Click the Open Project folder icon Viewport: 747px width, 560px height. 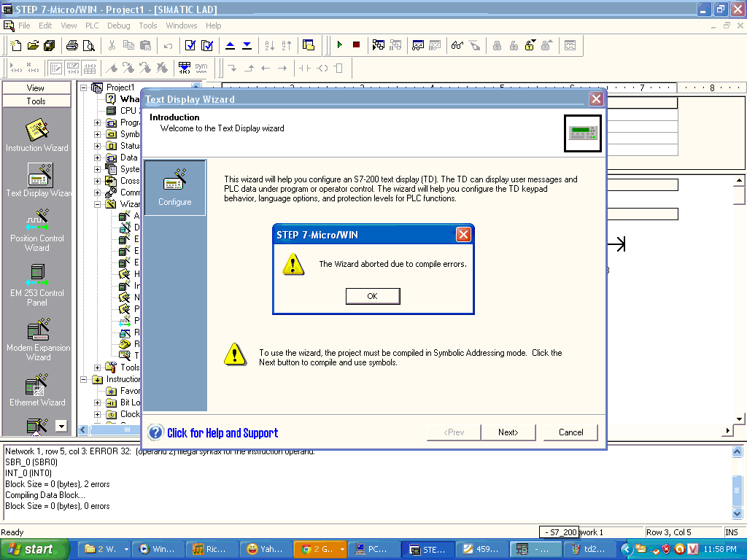pyautogui.click(x=32, y=45)
